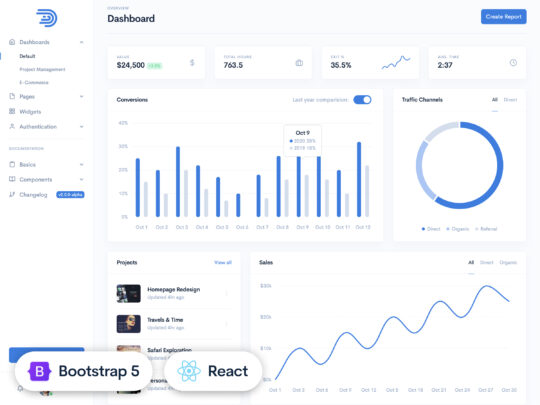Click the briefcase icon on the 763.5 card
The height and width of the screenshot is (405, 540).
click(299, 63)
